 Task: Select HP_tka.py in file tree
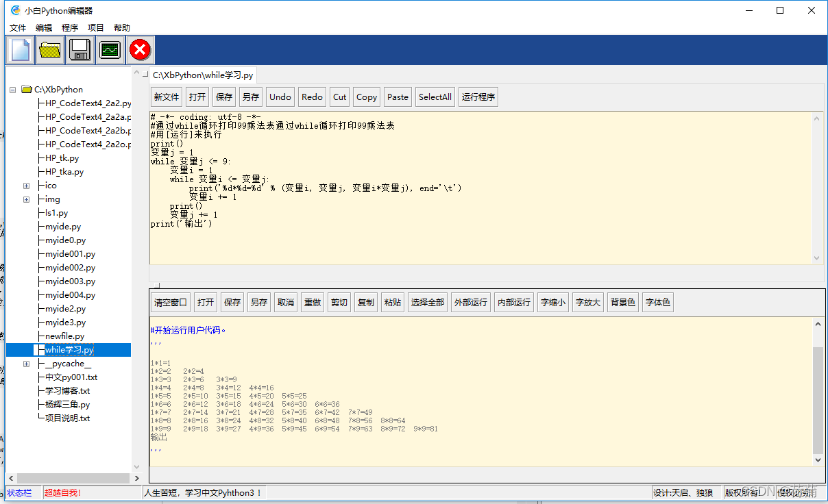click(64, 172)
